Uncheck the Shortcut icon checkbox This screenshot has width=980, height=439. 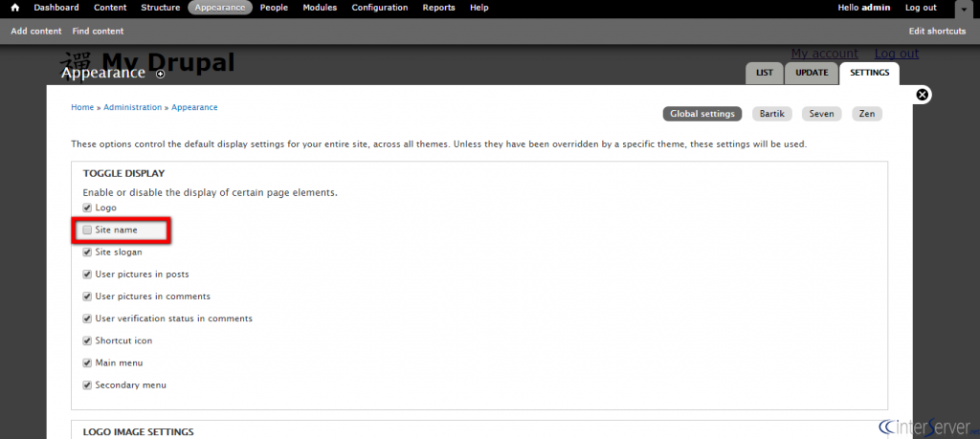(x=87, y=340)
